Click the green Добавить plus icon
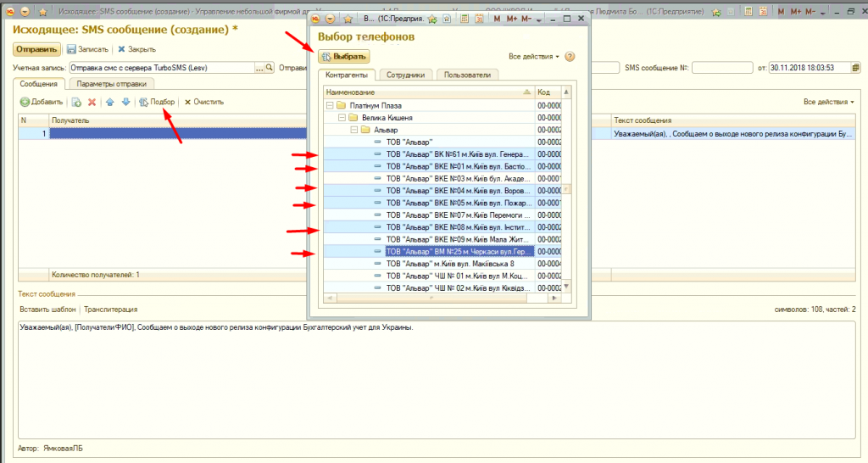The height and width of the screenshot is (463, 868). [25, 102]
